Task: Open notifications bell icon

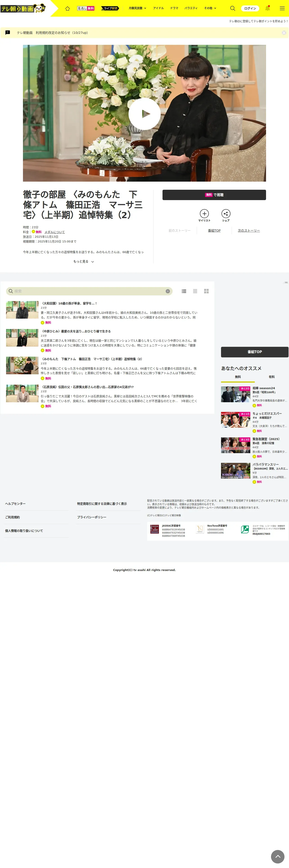Action: point(267,8)
